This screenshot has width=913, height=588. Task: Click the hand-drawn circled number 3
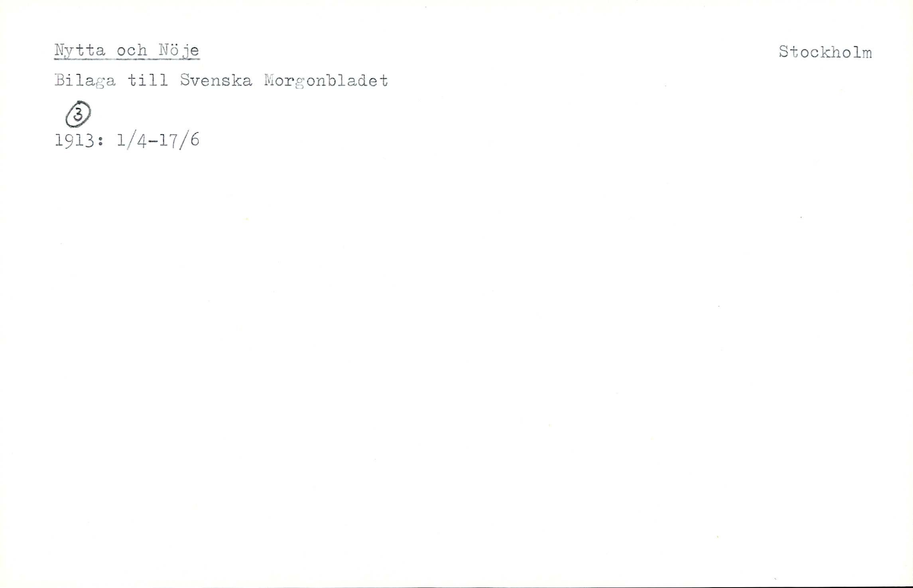pos(78,114)
